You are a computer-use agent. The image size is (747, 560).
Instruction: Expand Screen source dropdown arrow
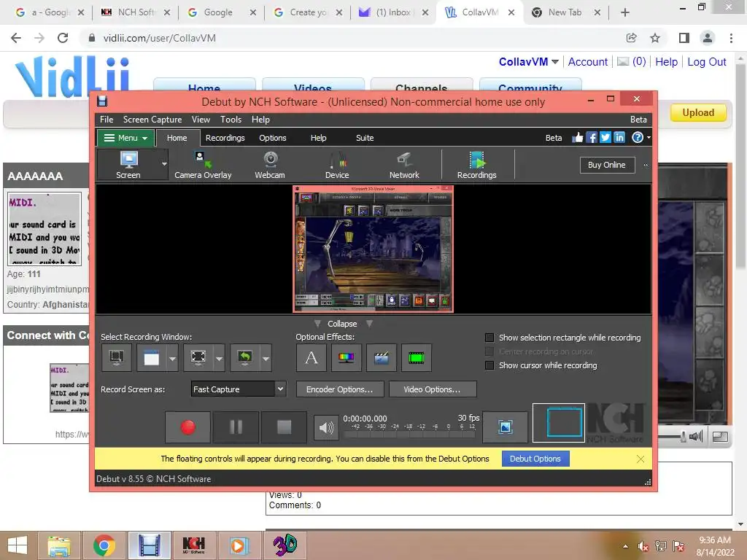click(x=164, y=164)
